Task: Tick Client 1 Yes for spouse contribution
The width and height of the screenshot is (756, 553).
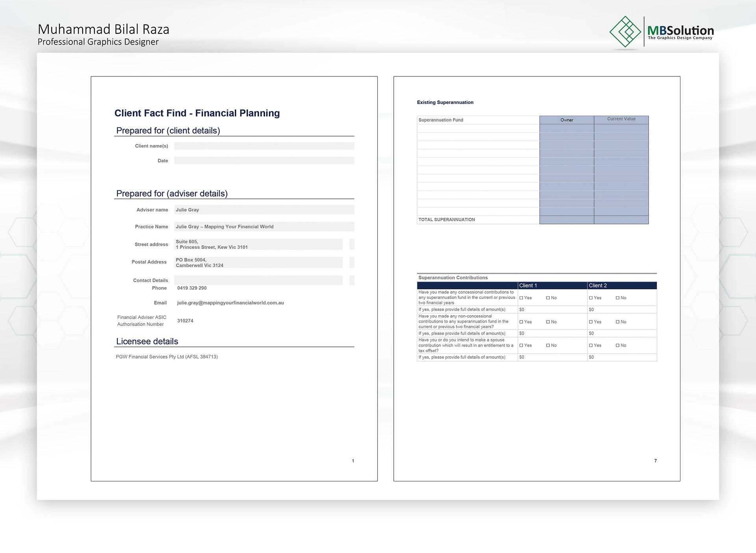Action: tap(521, 345)
